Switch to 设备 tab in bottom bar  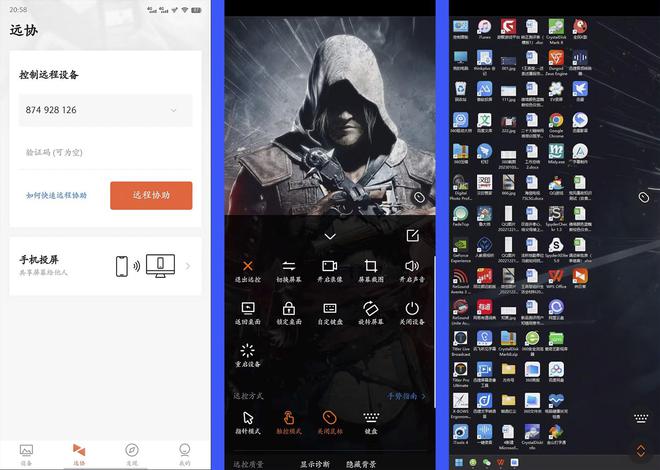(x=26, y=455)
